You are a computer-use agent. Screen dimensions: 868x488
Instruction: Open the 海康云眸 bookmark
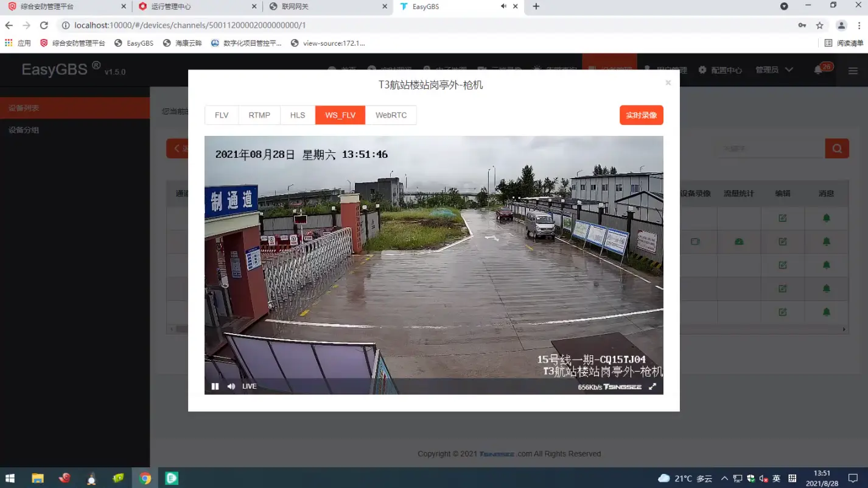coord(182,43)
